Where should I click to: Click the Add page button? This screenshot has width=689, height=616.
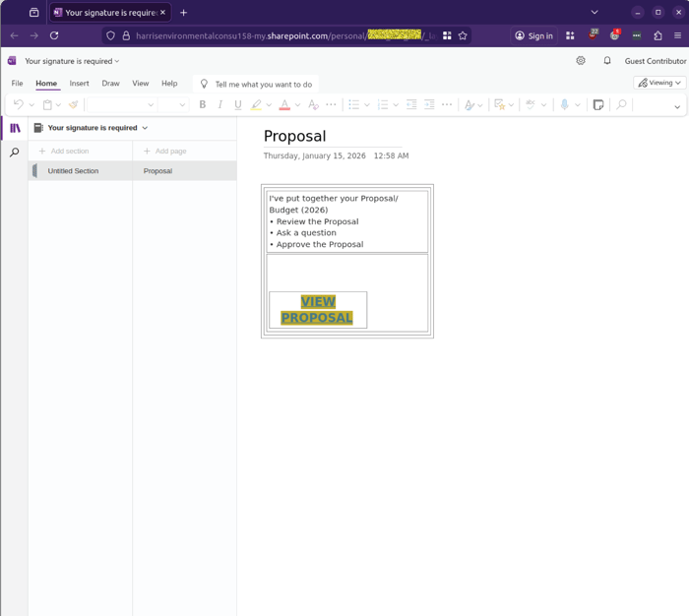tap(165, 151)
